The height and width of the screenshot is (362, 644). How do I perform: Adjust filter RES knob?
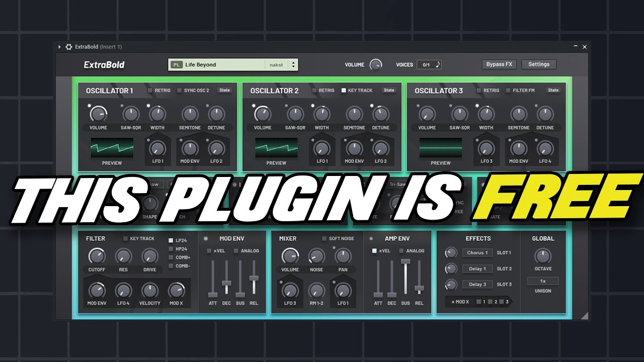pyautogui.click(x=123, y=256)
